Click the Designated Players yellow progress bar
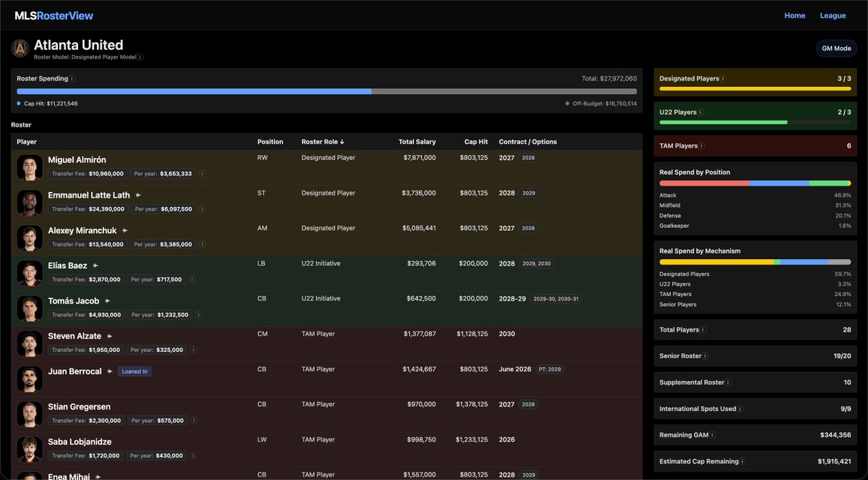868x480 pixels. pos(755,89)
